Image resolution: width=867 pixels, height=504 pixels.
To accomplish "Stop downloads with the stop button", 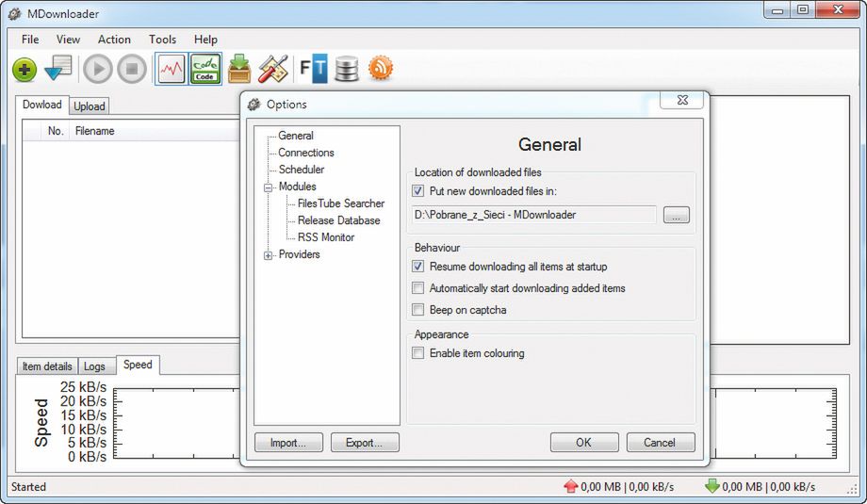I will click(x=132, y=69).
